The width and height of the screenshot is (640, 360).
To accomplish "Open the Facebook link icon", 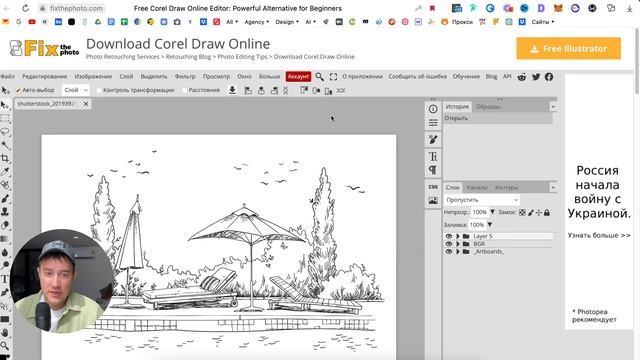I will tap(549, 77).
